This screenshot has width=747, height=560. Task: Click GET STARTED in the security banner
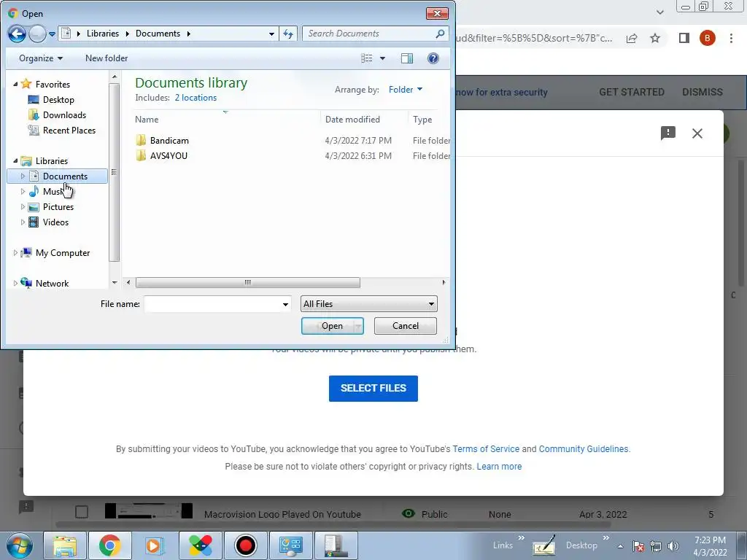(x=631, y=92)
